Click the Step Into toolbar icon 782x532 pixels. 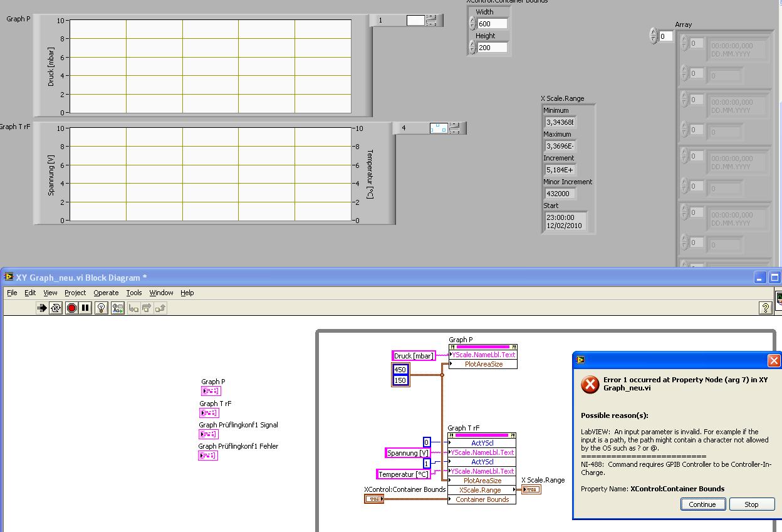[133, 308]
